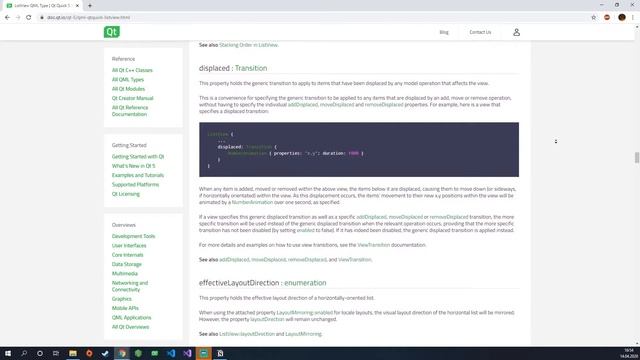This screenshot has width=640, height=360.
Task: Click the displaced code example block
Action: tap(359, 150)
